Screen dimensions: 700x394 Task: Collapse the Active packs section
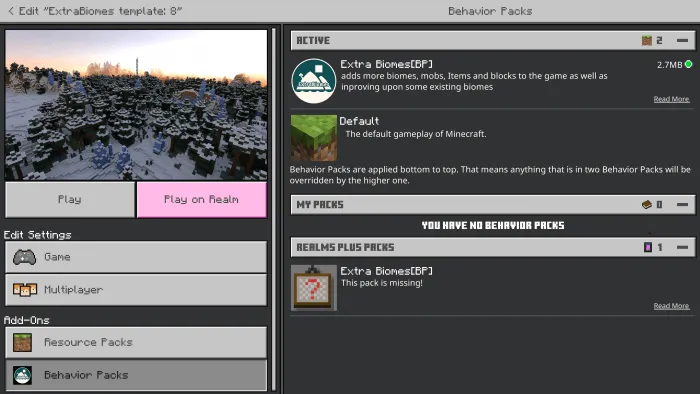pos(682,41)
